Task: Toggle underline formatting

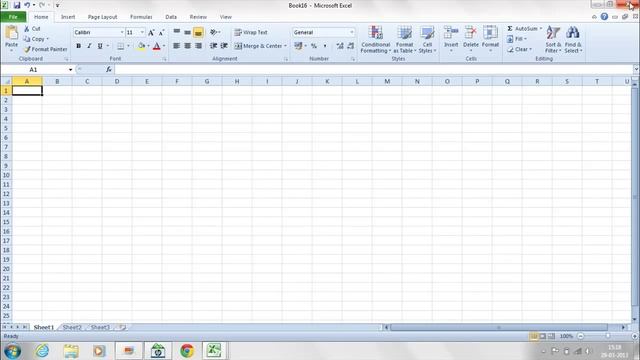Action: point(100,46)
